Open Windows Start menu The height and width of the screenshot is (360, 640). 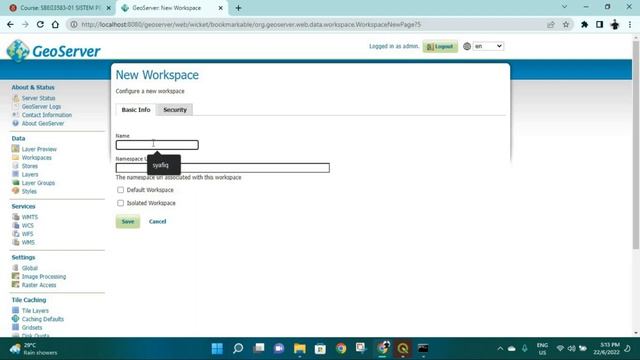[217, 348]
